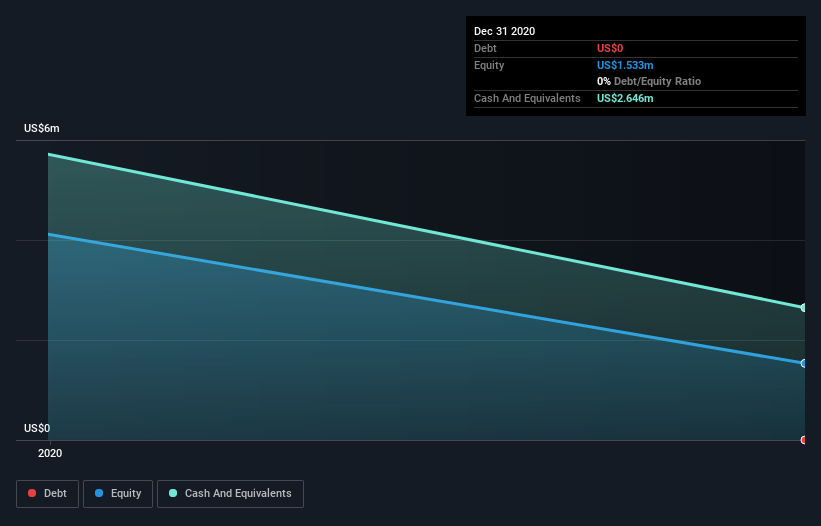The image size is (821, 526).
Task: Toggle the Equity legend button
Action: (118, 494)
